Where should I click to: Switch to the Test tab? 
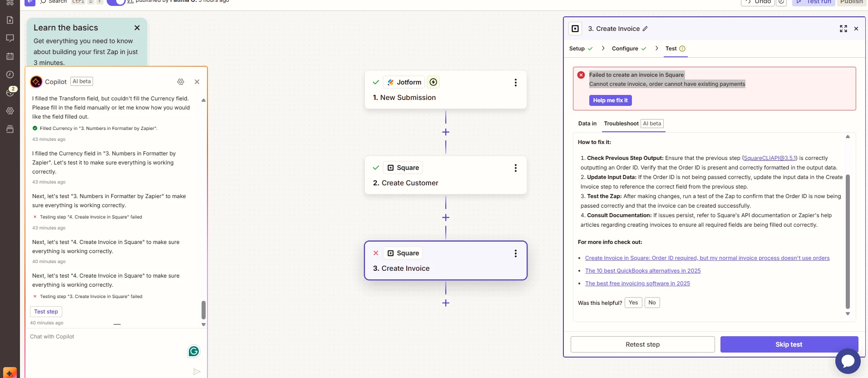pos(676,49)
